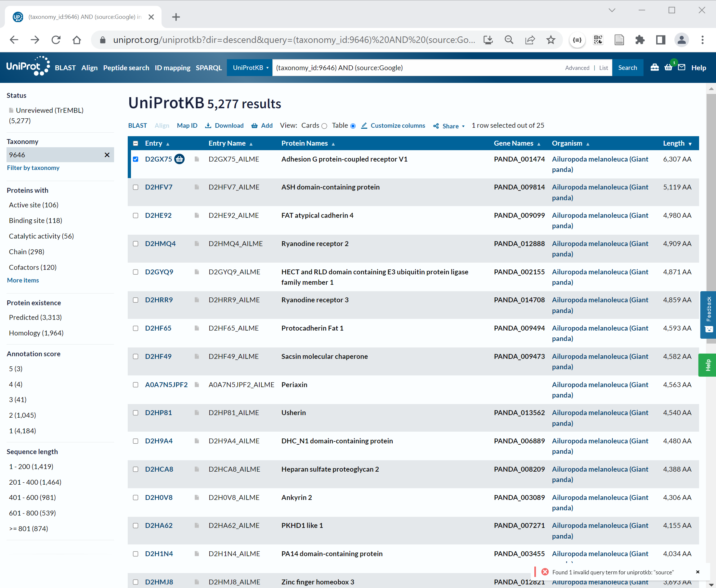This screenshot has width=716, height=588.
Task: Click basket icon next to D2GX75
Action: 179,159
